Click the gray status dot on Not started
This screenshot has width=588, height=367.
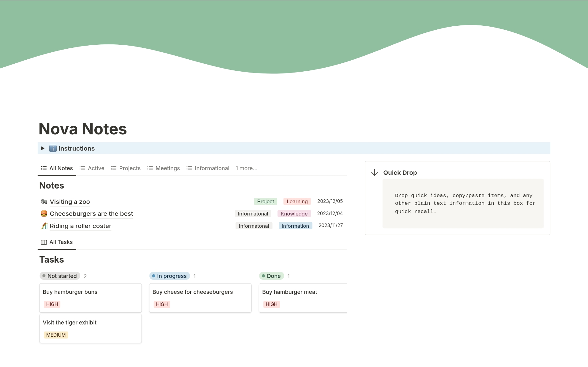44,275
